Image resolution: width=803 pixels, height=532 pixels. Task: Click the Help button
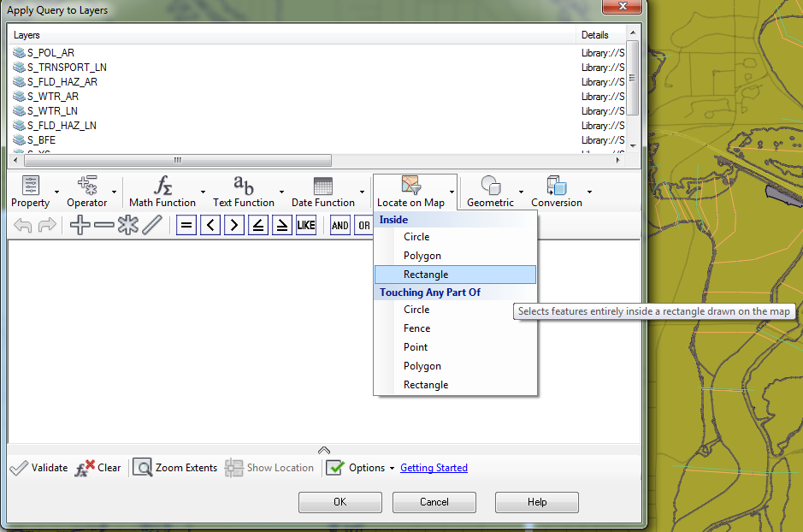[537, 502]
